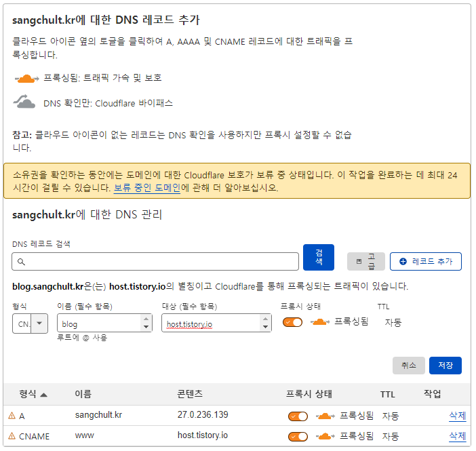Click the orange cloud icon in sangchult.kr A row
Viewport: 476px width, 451px height.
pos(325,416)
